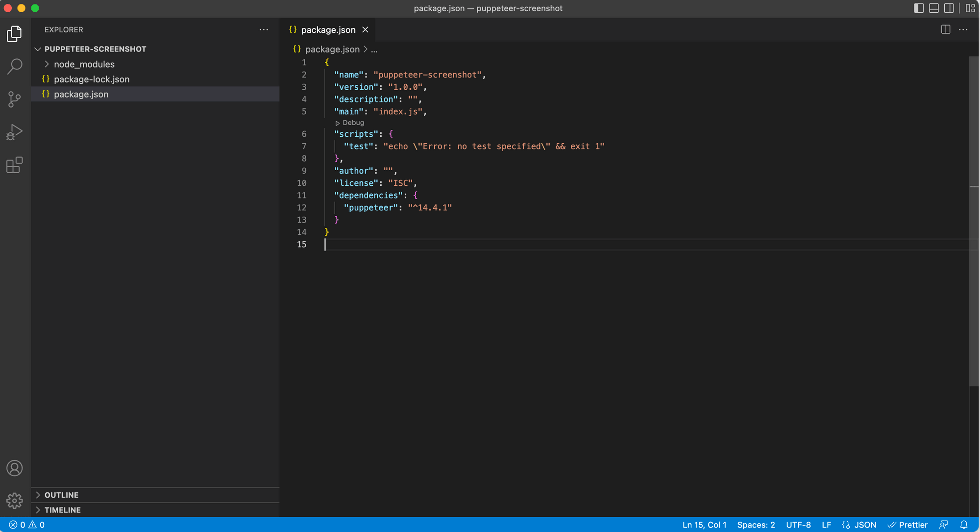Change end of line sequence LF

point(827,525)
